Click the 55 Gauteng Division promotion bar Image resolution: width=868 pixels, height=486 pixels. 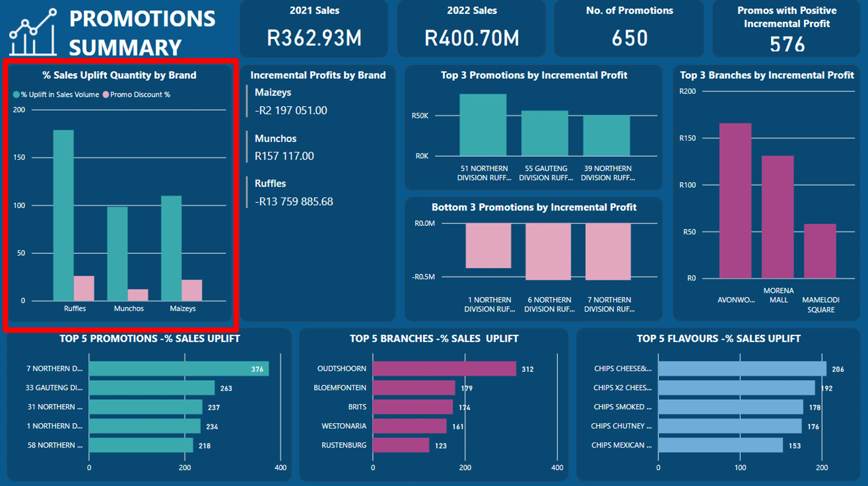tap(545, 133)
